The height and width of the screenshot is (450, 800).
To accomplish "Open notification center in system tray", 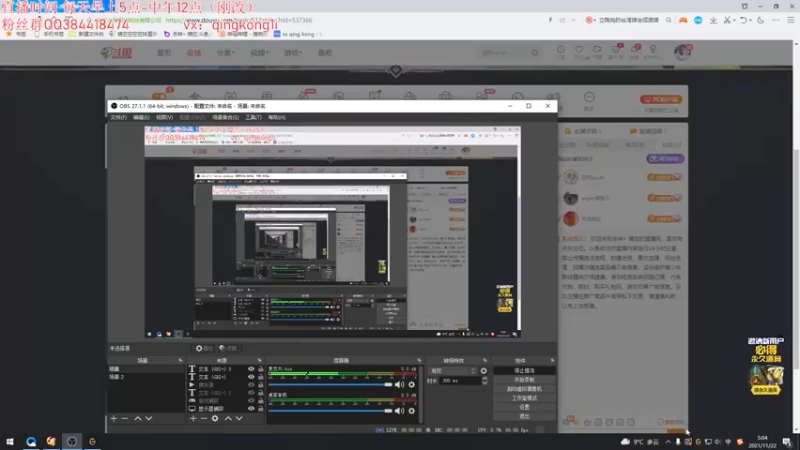I will (x=787, y=442).
